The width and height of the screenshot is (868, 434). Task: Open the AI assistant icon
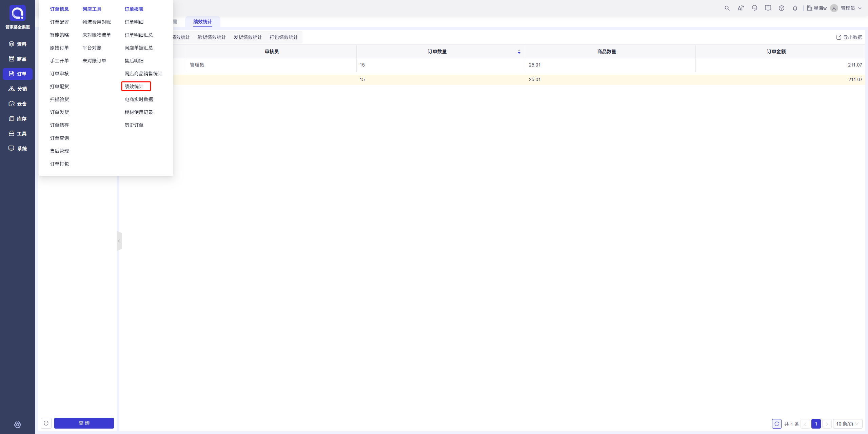(741, 8)
